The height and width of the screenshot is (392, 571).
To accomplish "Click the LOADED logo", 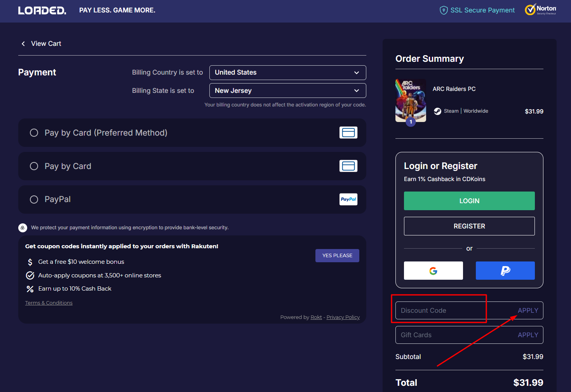I will click(42, 10).
